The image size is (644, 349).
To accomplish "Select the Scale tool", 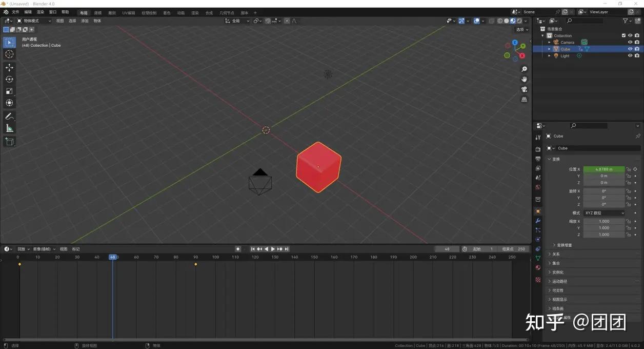I will 9,91.
